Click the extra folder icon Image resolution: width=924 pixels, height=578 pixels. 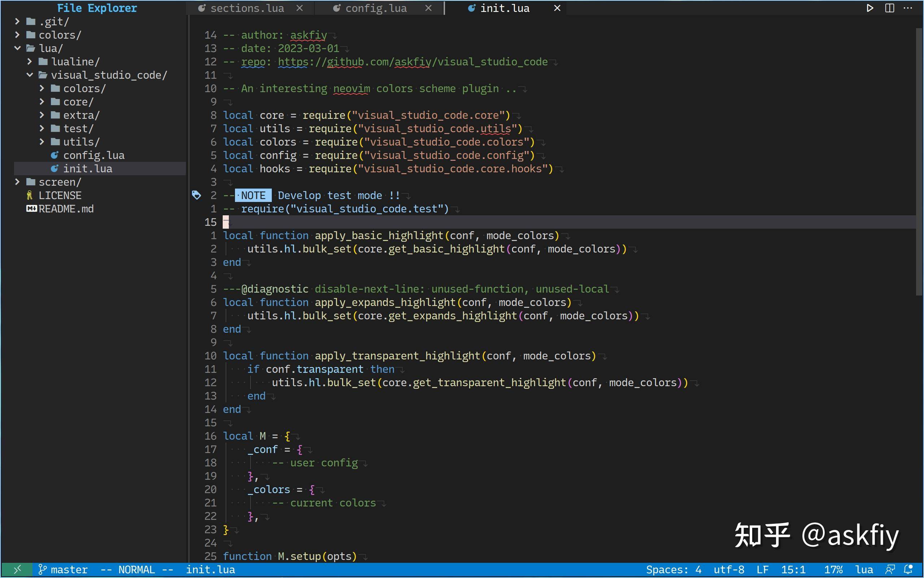[x=55, y=115]
